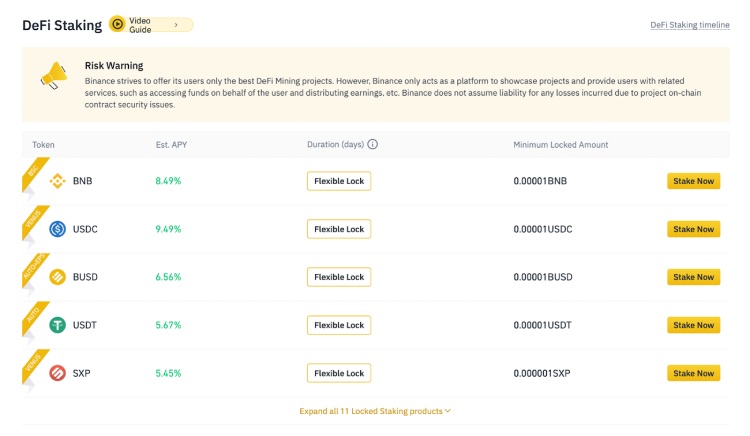Click the Risk Warning heading
This screenshot has height=436, width=750.
pyautogui.click(x=114, y=65)
